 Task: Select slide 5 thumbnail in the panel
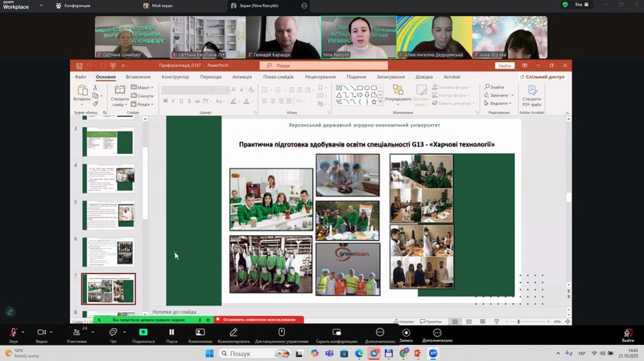109,213
